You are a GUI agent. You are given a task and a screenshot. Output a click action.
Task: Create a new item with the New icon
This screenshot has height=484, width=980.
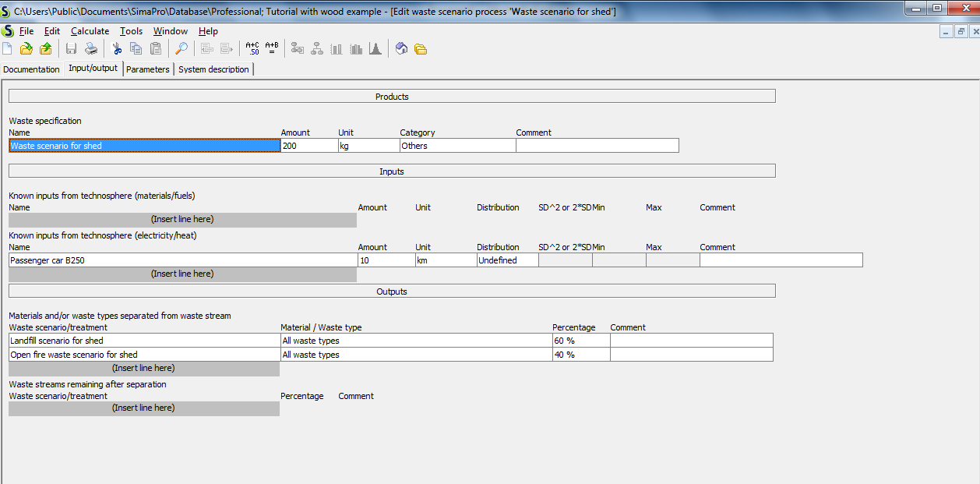coord(7,49)
